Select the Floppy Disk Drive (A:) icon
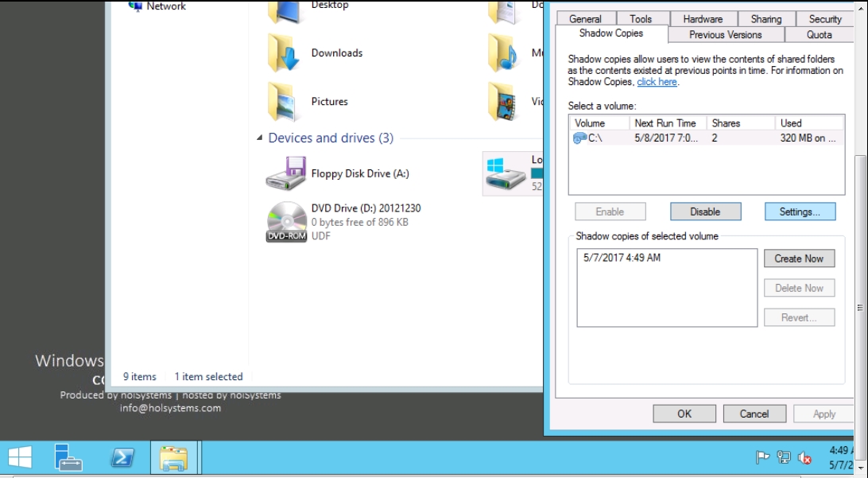This screenshot has width=868, height=478. (x=285, y=173)
